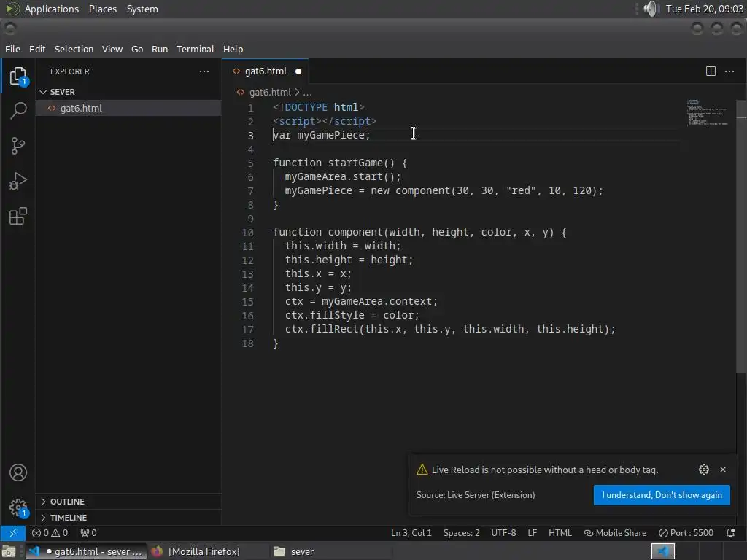The width and height of the screenshot is (747, 560).
Task: Click gat6.html in the breadcrumb bar
Action: click(270, 93)
